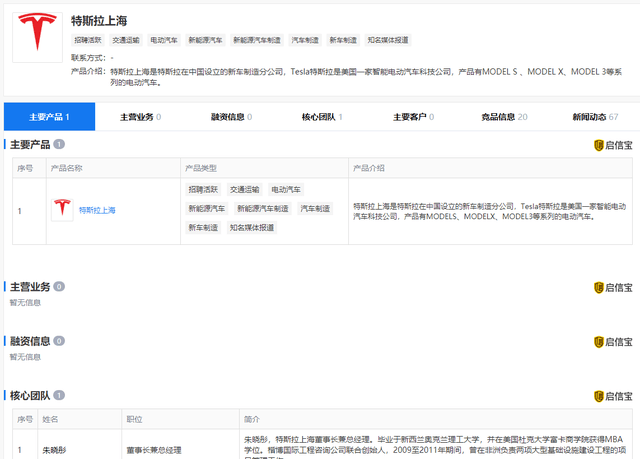The image size is (640, 459).
Task: Click the product description in table row
Action: tap(489, 211)
